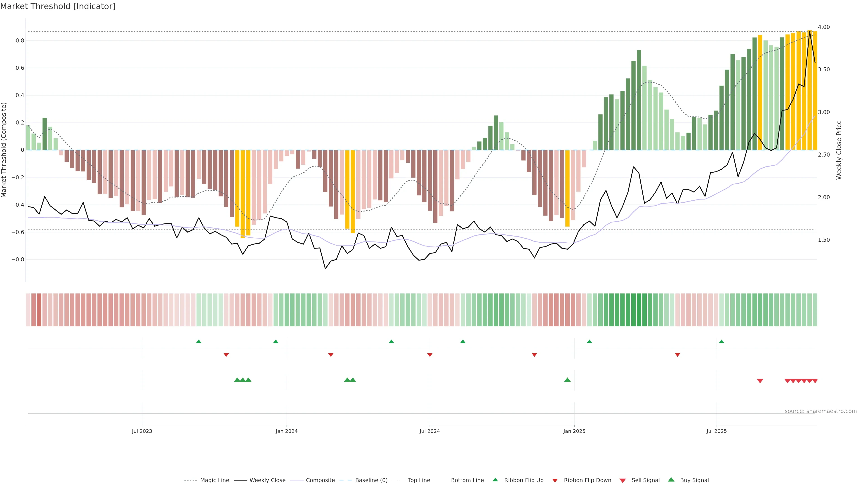The height and width of the screenshot is (488, 868).
Task: Click the Ribbon Flip Up legend triangle icon
Action: point(495,480)
